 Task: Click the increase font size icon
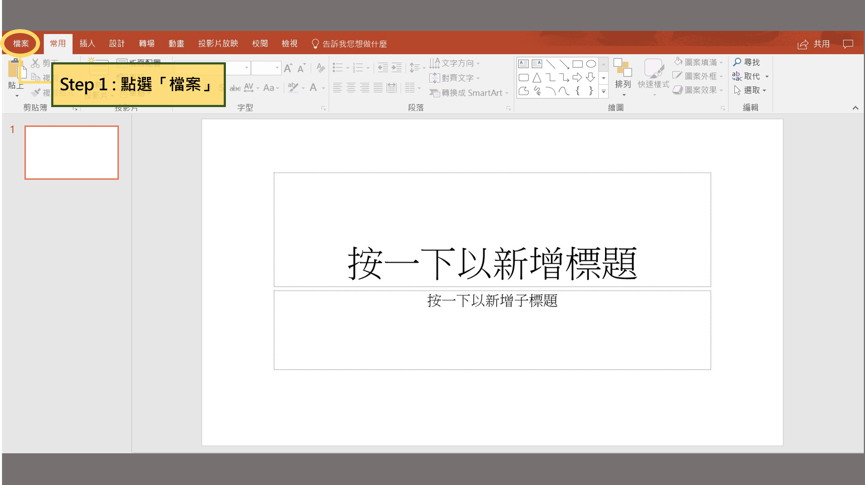pos(288,68)
